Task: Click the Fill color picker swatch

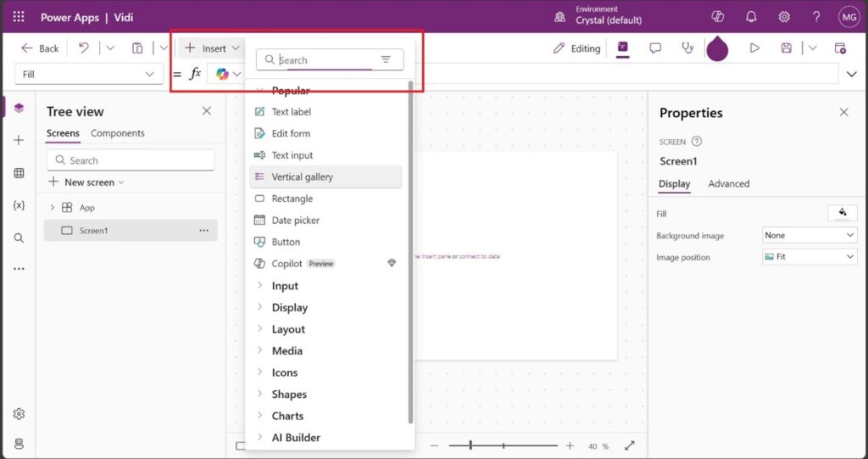Action: click(x=842, y=213)
